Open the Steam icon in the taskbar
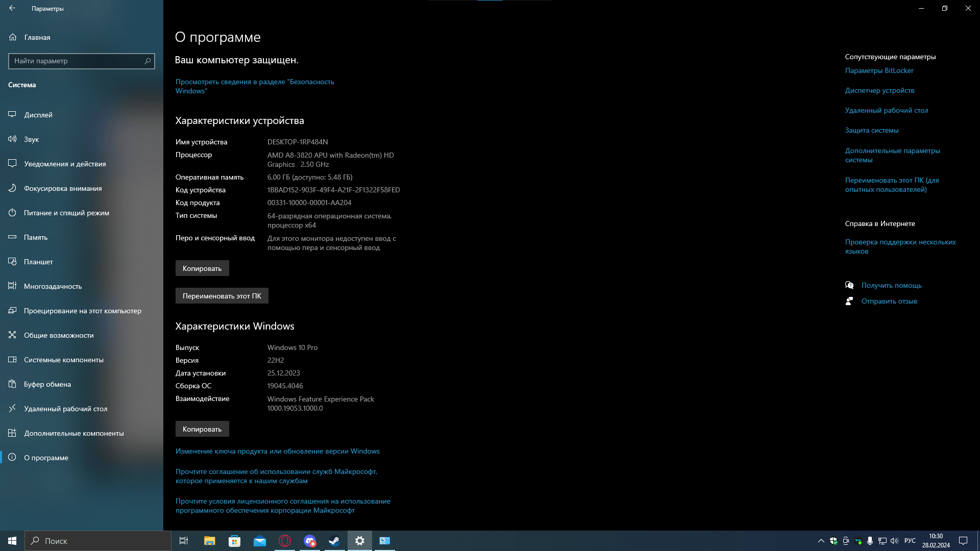This screenshot has height=551, width=980. click(334, 541)
